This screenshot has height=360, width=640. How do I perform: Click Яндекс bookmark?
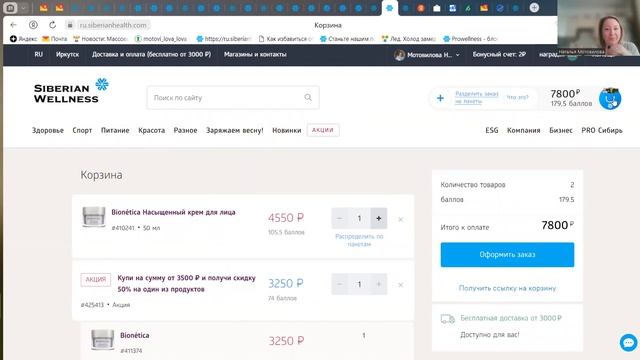(23, 39)
